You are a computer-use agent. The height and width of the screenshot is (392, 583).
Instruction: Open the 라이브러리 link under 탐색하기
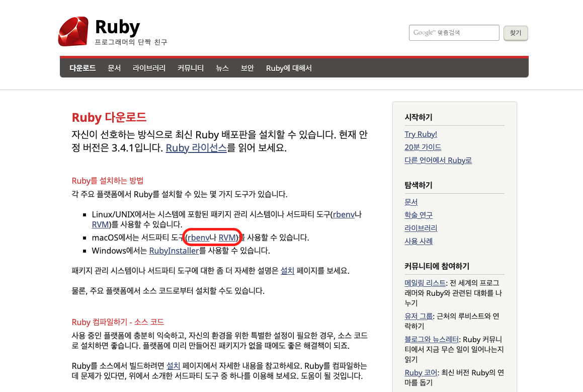[x=421, y=228]
